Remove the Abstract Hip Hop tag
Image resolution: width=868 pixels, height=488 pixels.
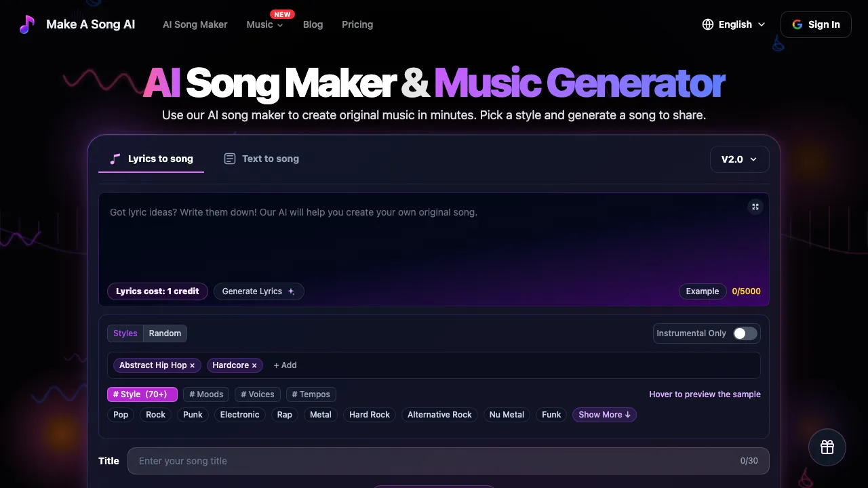(192, 365)
